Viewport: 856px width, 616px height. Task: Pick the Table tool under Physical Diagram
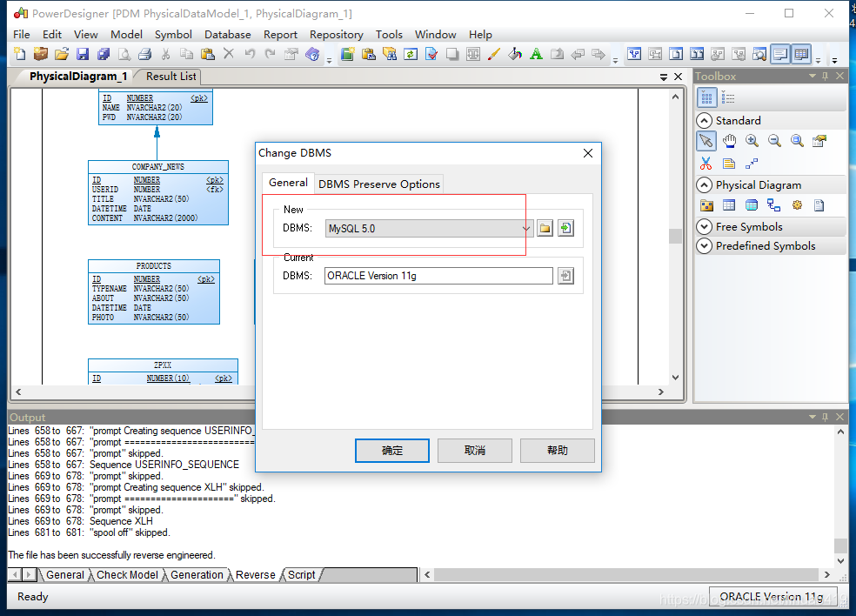point(731,204)
